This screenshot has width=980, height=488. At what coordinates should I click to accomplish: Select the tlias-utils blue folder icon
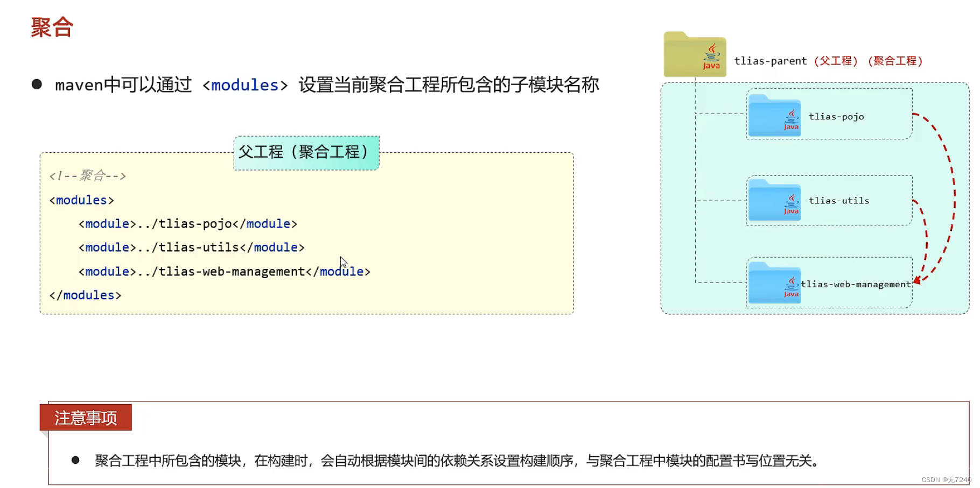point(774,200)
